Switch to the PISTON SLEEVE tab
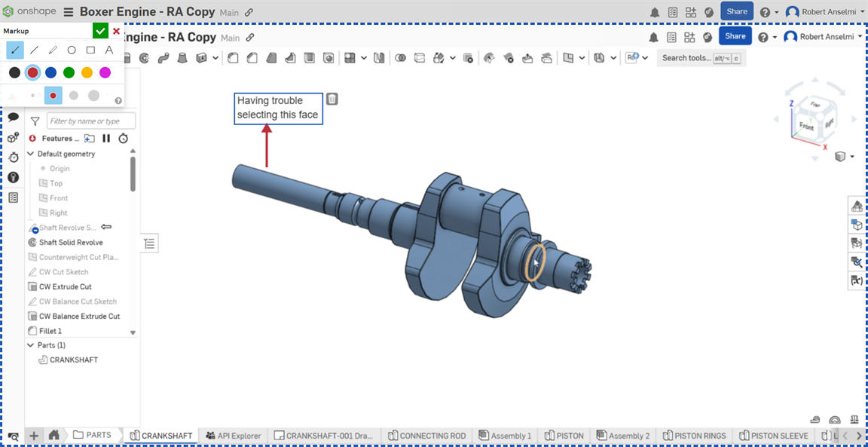This screenshot has width=868, height=447. (x=774, y=436)
